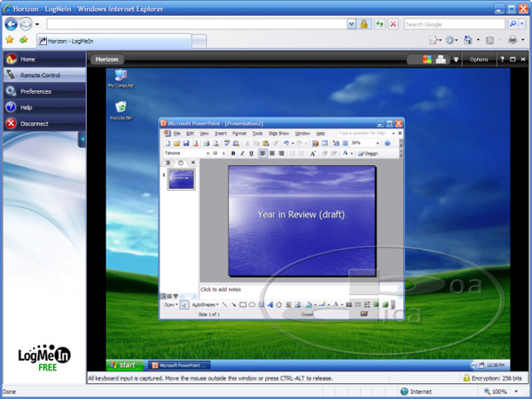This screenshot has height=399, width=532.
Task: Click the Disconnect sidebar item
Action: click(x=34, y=123)
